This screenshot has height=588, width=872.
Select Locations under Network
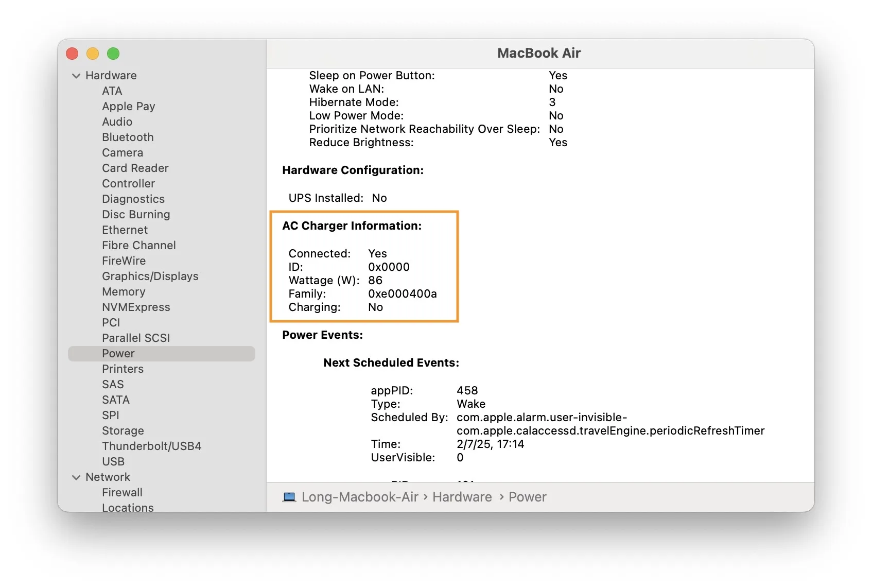(128, 507)
